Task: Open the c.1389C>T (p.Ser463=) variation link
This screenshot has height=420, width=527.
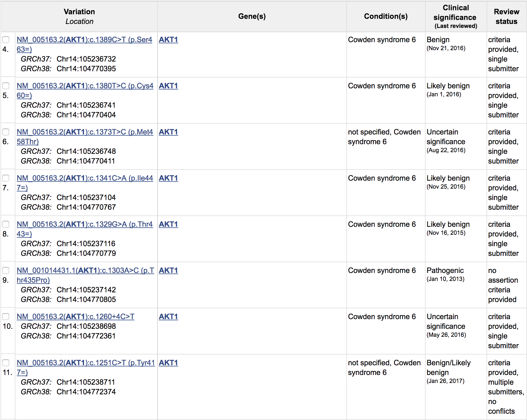Action: point(85,44)
